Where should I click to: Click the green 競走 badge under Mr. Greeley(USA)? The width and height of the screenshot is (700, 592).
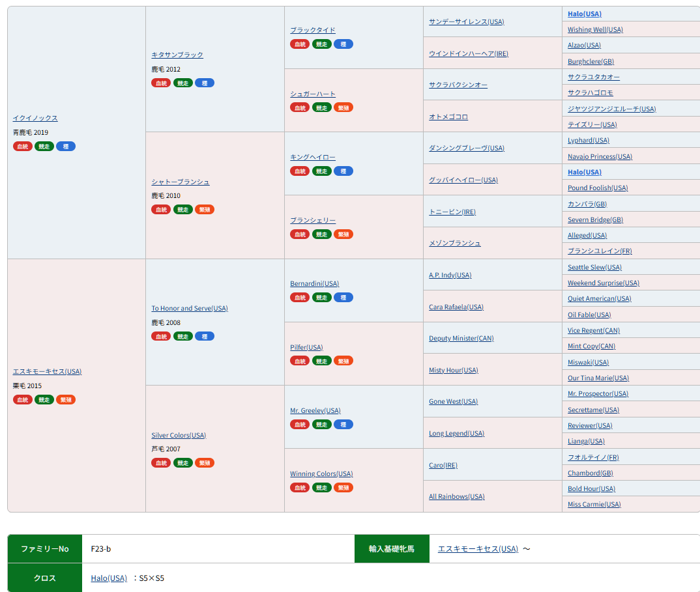[x=321, y=425]
